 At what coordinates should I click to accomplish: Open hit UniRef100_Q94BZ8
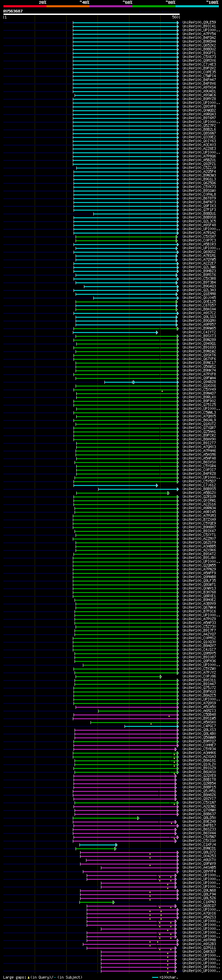[x=199, y=382]
